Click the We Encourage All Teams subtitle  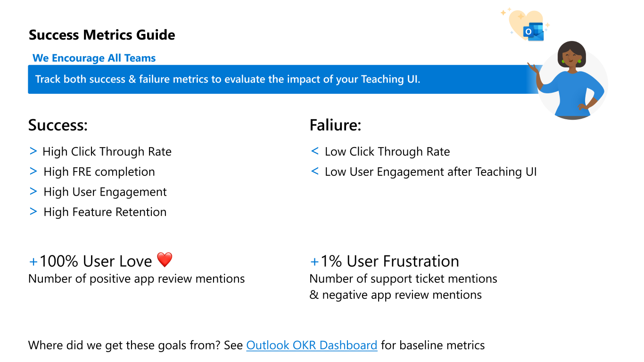click(x=94, y=58)
